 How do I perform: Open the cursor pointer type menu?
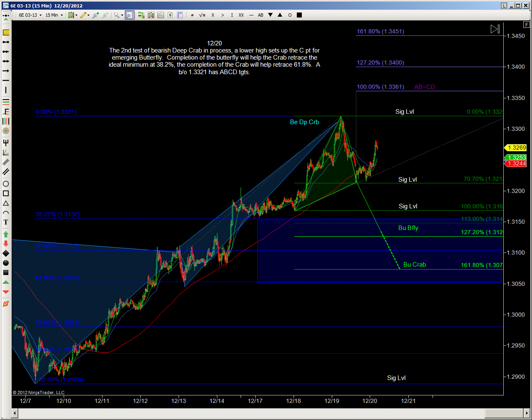click(x=119, y=15)
